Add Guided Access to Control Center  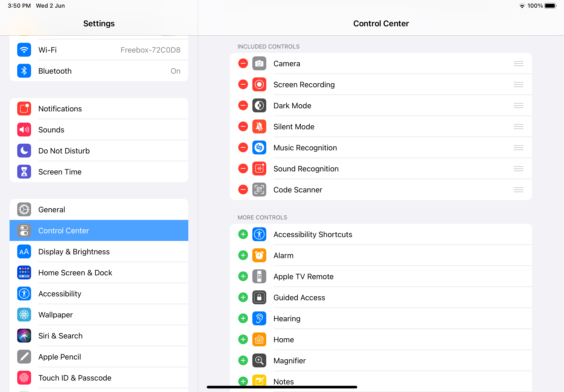[x=243, y=297]
